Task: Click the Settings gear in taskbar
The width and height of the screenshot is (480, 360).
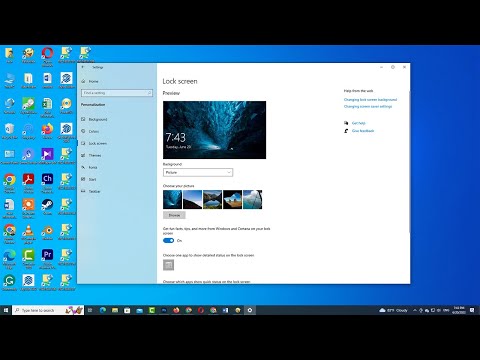Action: click(x=250, y=310)
